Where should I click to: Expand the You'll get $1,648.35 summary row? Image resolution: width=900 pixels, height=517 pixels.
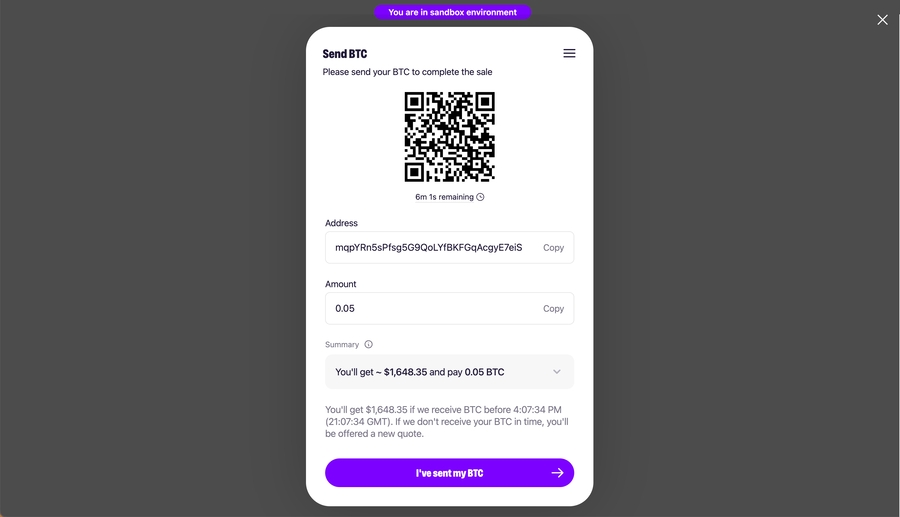[449, 372]
